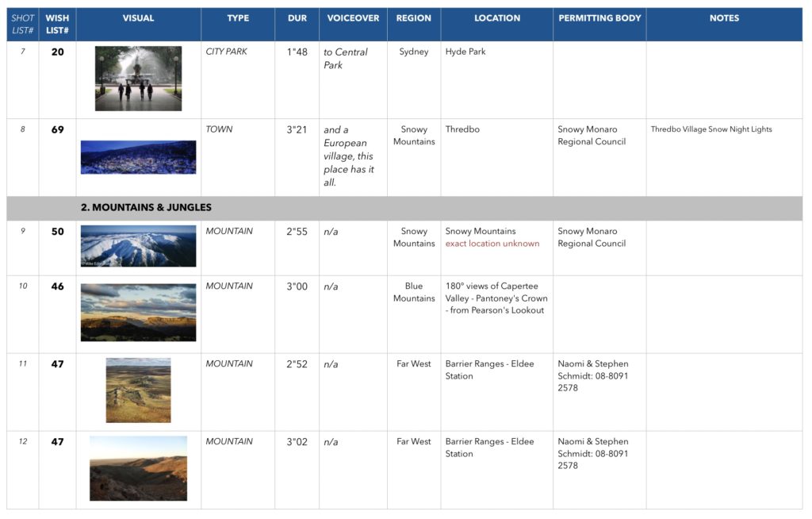The height and width of the screenshot is (519, 812).
Task: Select the duration 2"55 cell
Action: (x=297, y=248)
